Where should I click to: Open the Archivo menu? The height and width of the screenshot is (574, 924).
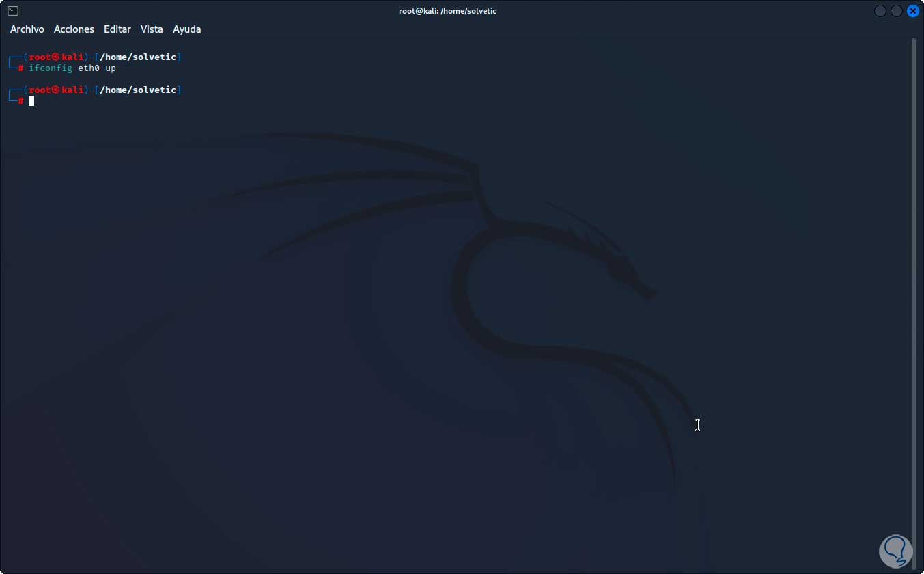point(27,29)
